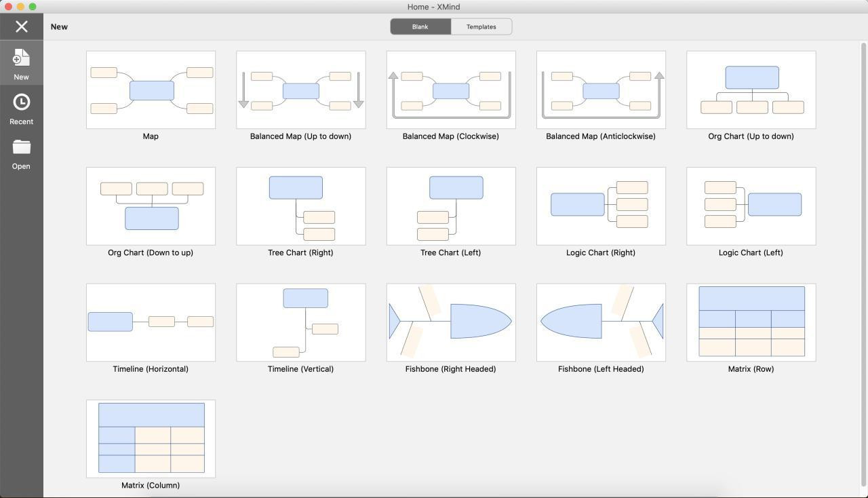Click the Open folder icon
The width and height of the screenshot is (868, 498).
(x=21, y=148)
